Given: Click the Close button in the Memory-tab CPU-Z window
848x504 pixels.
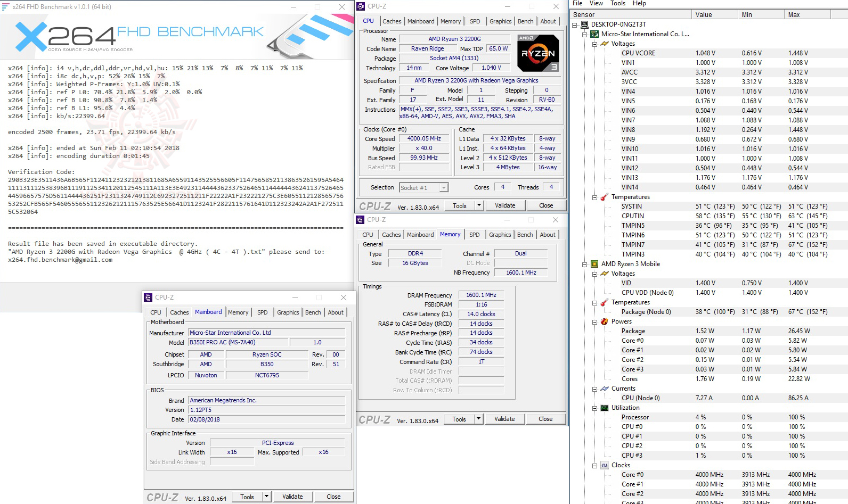Looking at the screenshot, I should click(545, 419).
